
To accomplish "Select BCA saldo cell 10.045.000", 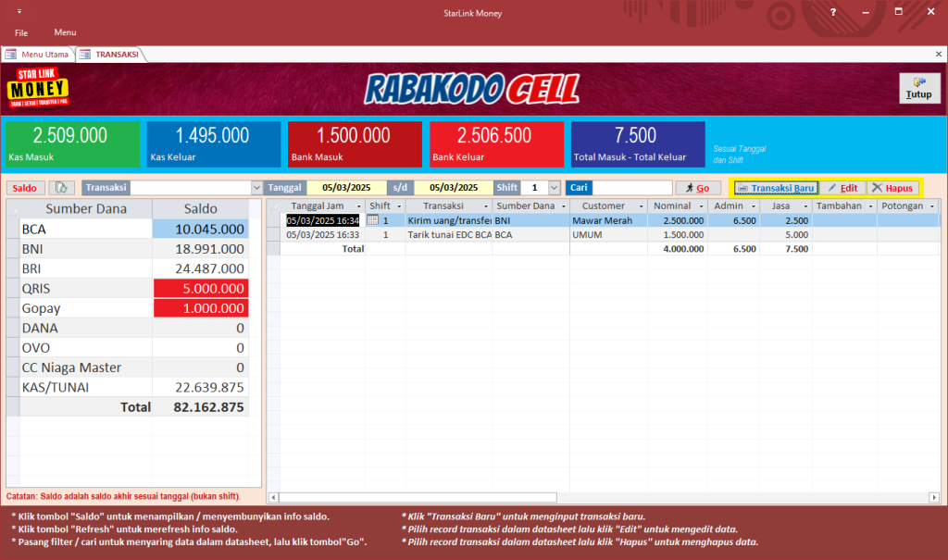I will coord(201,230).
